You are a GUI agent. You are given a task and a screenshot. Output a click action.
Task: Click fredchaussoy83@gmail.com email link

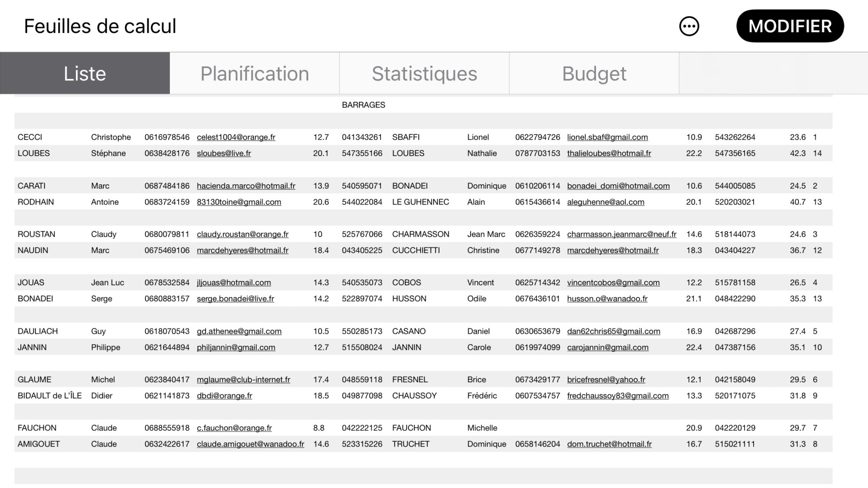(x=618, y=396)
